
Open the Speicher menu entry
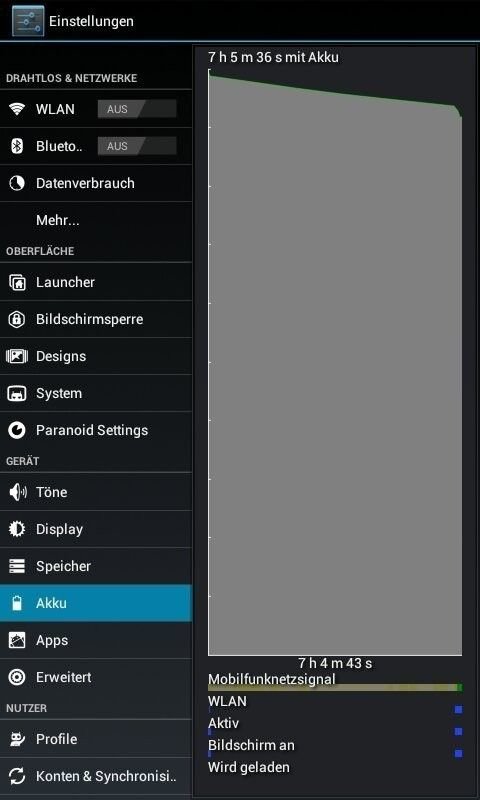[x=96, y=566]
